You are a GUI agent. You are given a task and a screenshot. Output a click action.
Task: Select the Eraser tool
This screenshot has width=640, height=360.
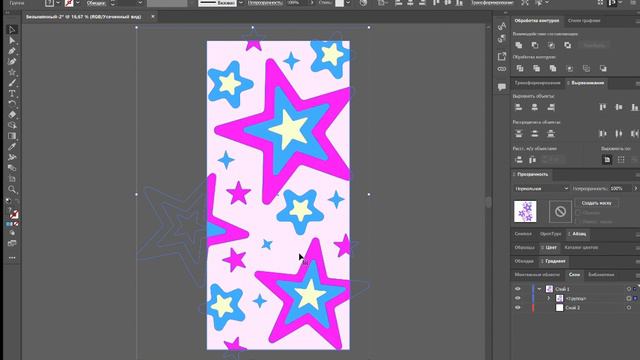pos(12,115)
